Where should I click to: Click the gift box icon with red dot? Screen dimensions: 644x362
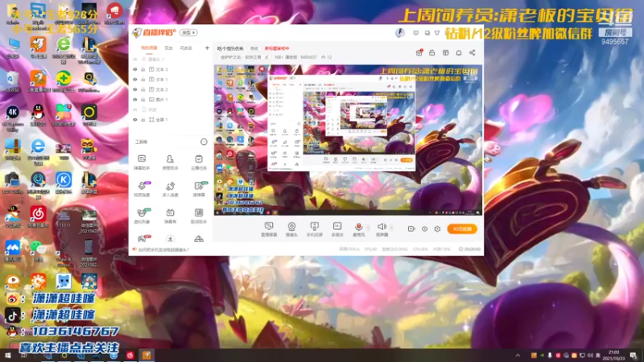(419, 52)
